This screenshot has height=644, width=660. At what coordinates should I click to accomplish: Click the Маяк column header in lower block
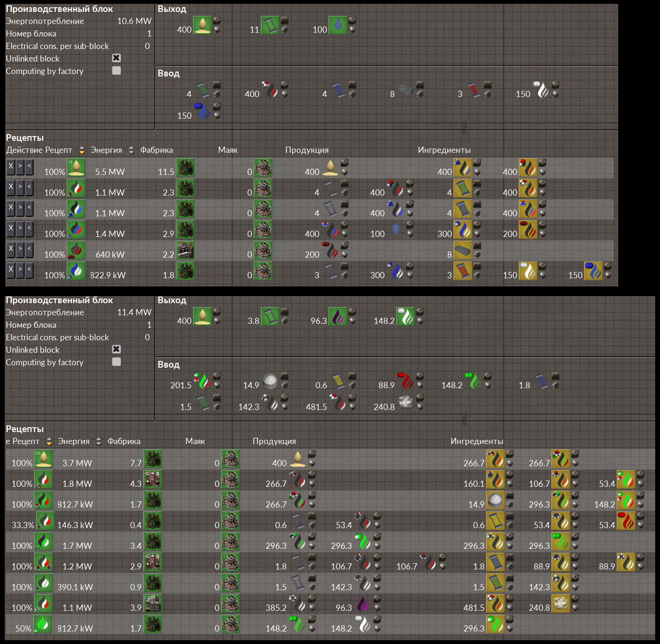coord(195,441)
